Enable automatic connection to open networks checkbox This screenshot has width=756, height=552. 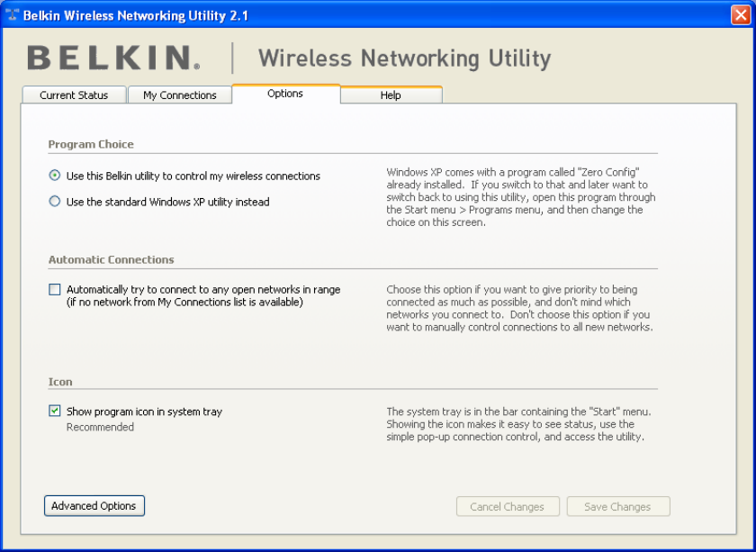click(x=55, y=290)
